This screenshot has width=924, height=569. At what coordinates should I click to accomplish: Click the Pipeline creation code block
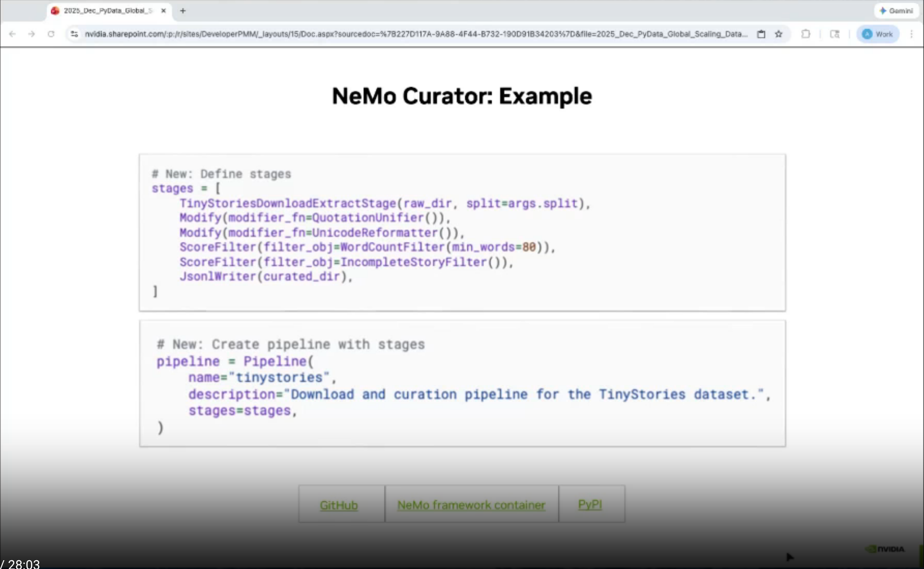click(x=462, y=383)
